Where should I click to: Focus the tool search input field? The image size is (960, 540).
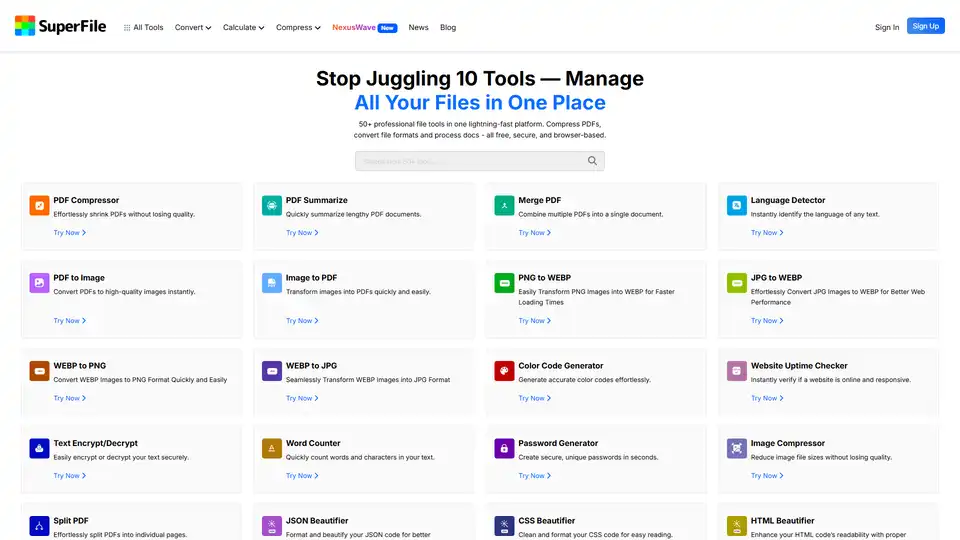pyautogui.click(x=470, y=161)
